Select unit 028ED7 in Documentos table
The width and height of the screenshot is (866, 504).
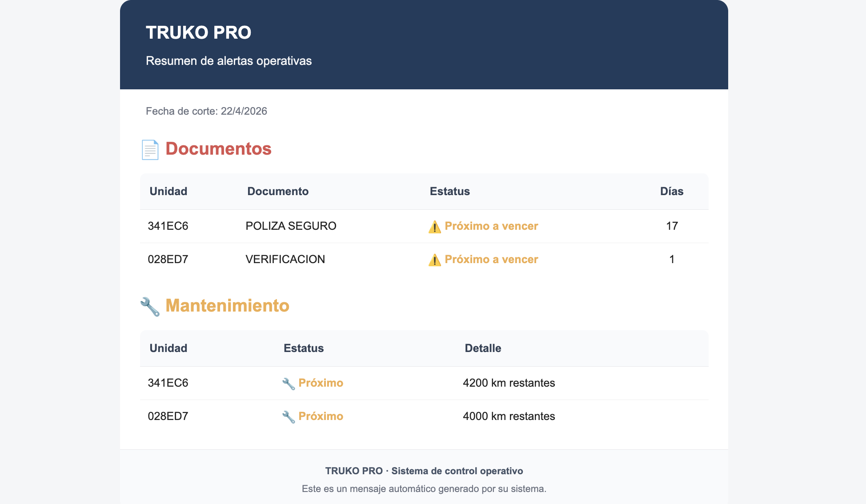coord(168,260)
